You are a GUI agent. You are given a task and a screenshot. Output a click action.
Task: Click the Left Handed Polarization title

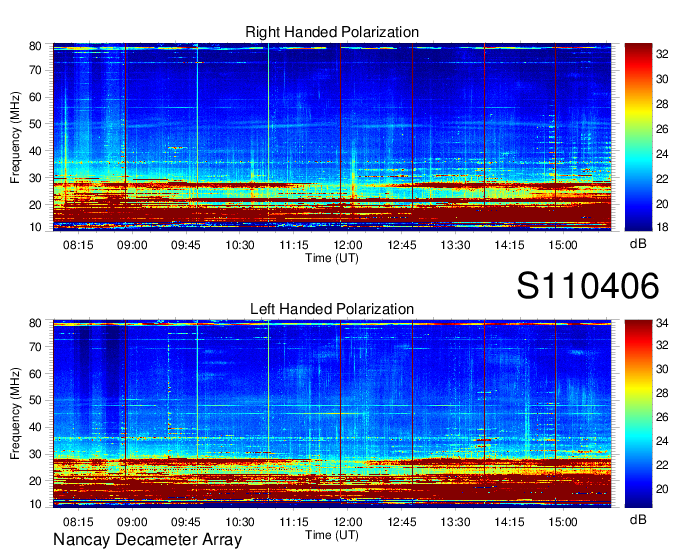[332, 309]
